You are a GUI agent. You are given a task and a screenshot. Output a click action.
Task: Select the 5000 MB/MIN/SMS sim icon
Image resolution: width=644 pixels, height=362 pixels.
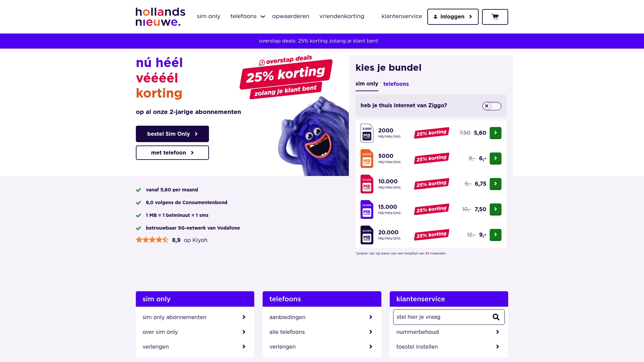[367, 159]
